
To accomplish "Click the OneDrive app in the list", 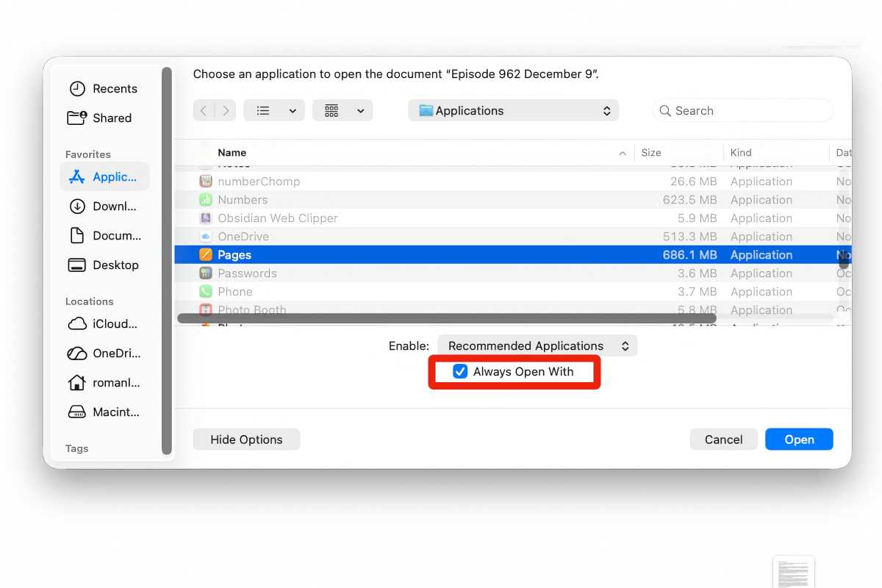I will (243, 236).
